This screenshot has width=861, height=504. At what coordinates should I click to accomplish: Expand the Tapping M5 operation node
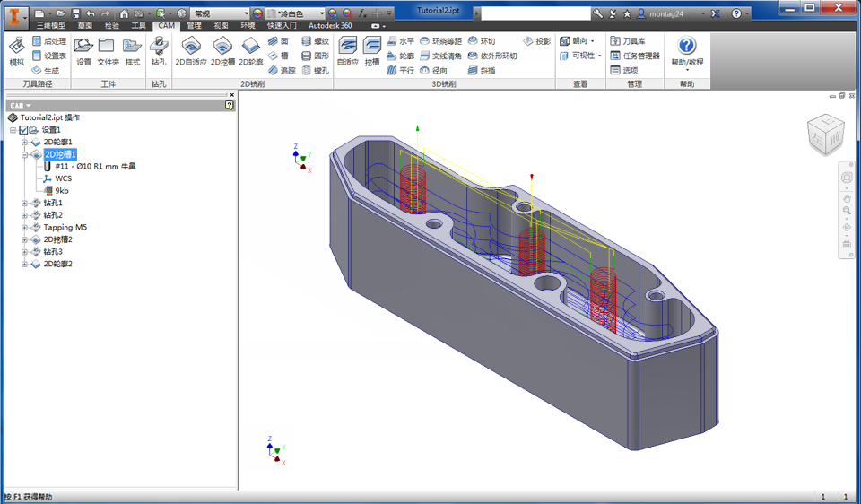click(24, 227)
